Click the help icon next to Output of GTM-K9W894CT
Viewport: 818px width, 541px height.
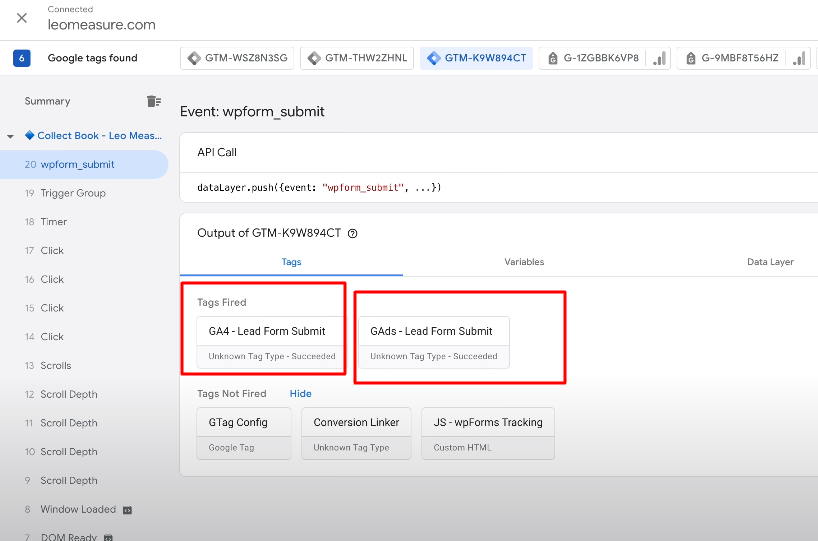point(353,233)
